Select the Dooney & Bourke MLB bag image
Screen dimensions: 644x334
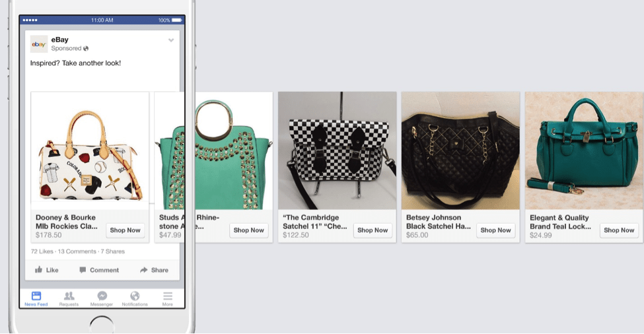(x=90, y=150)
